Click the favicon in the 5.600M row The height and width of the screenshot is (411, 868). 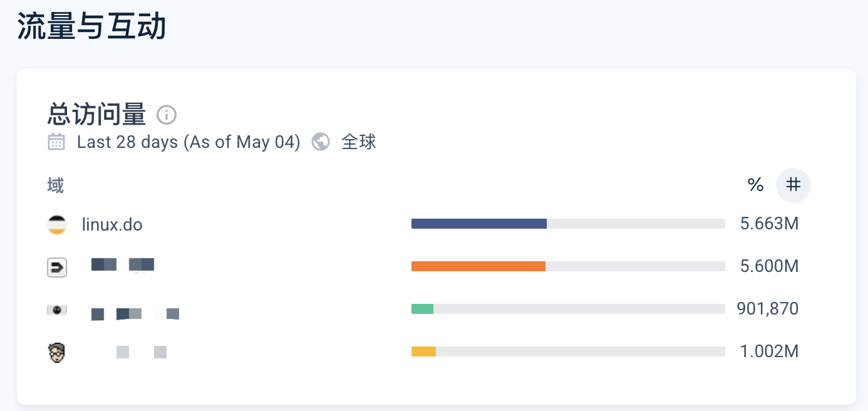tap(57, 268)
